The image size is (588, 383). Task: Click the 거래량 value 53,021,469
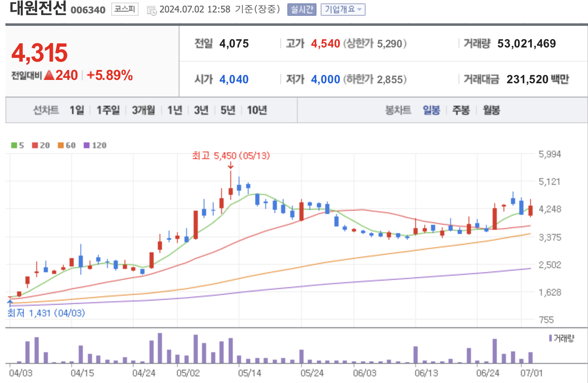tap(527, 44)
